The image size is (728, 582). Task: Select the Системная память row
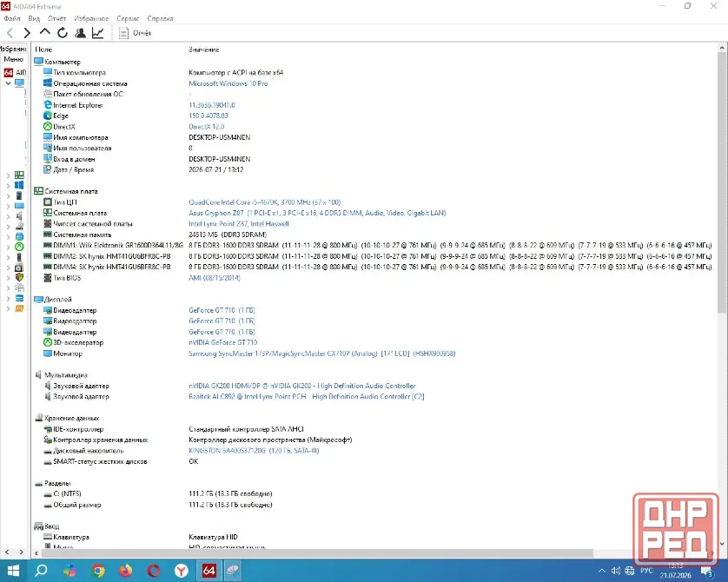click(372, 235)
